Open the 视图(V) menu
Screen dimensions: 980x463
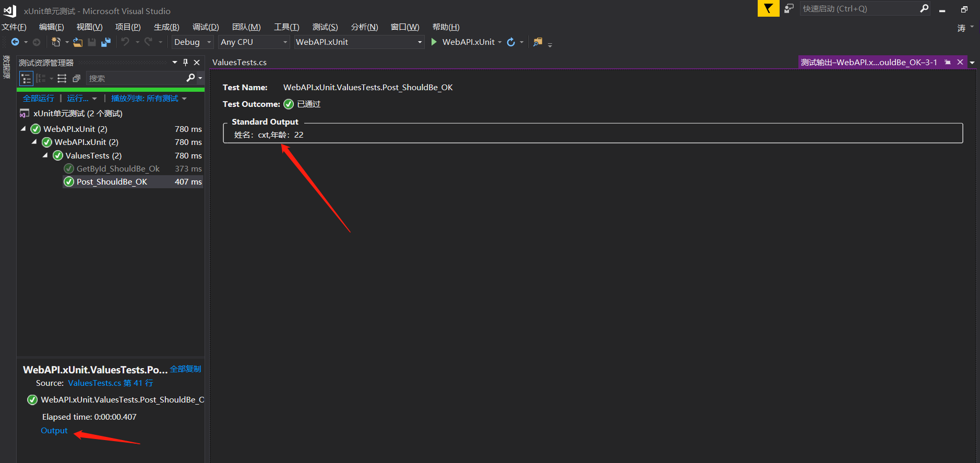pyautogui.click(x=89, y=27)
